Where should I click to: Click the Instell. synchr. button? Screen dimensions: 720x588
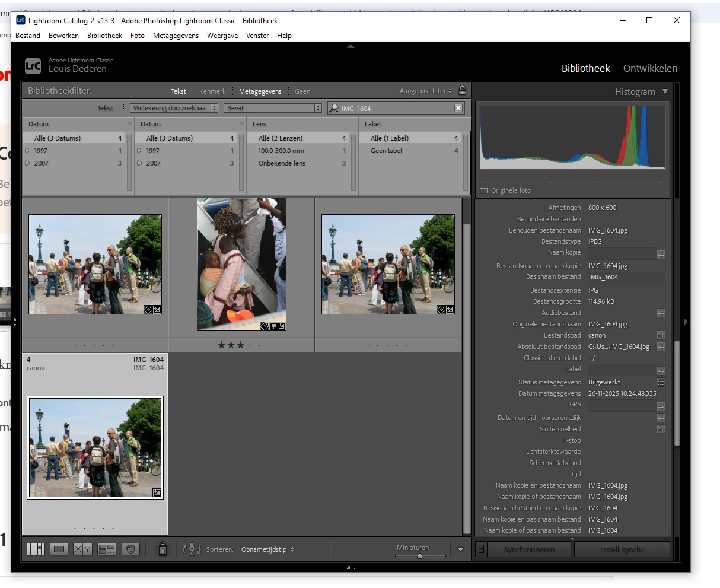pos(622,549)
